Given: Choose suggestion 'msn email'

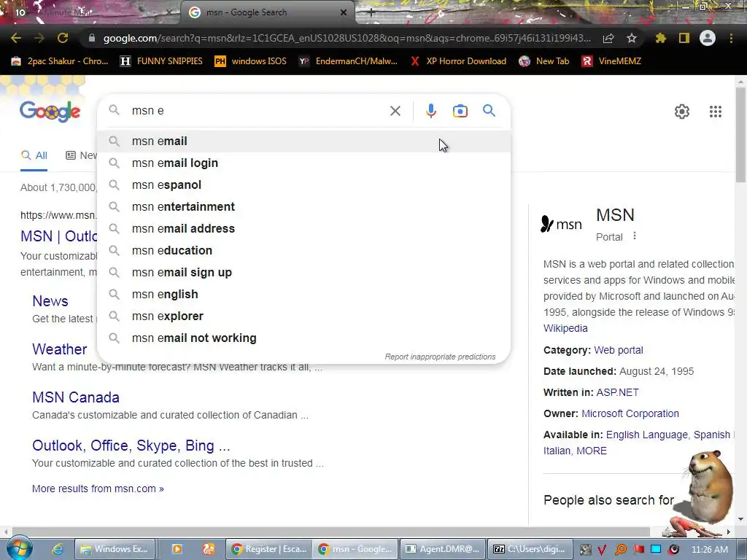Looking at the screenshot, I should pyautogui.click(x=303, y=141).
